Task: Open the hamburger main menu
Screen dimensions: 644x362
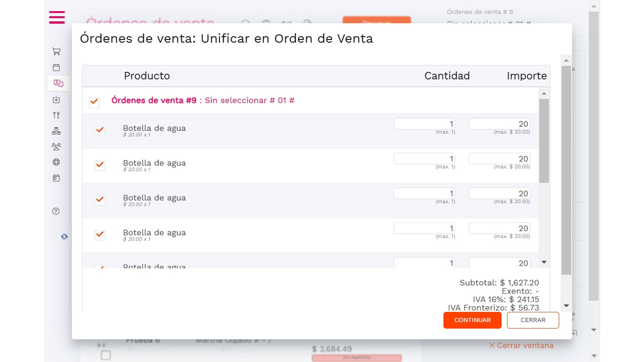Action: click(x=57, y=17)
